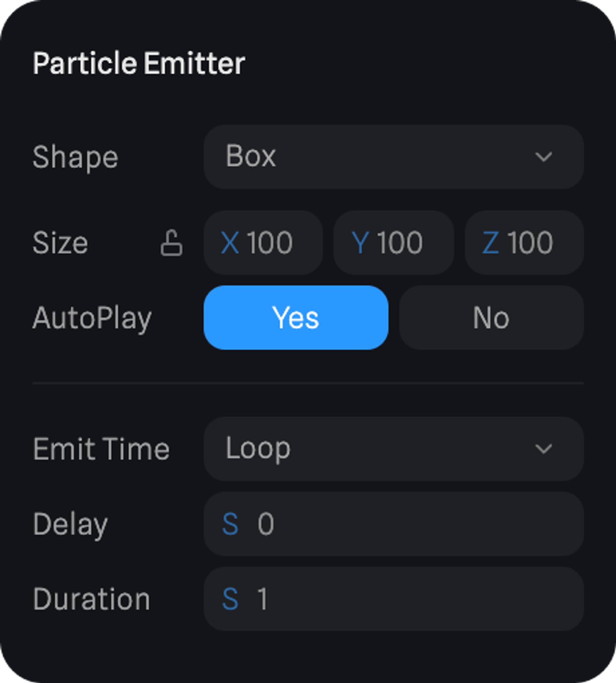Image resolution: width=616 pixels, height=683 pixels.
Task: Open the Shape dropdown showing Box
Action: (x=372, y=157)
